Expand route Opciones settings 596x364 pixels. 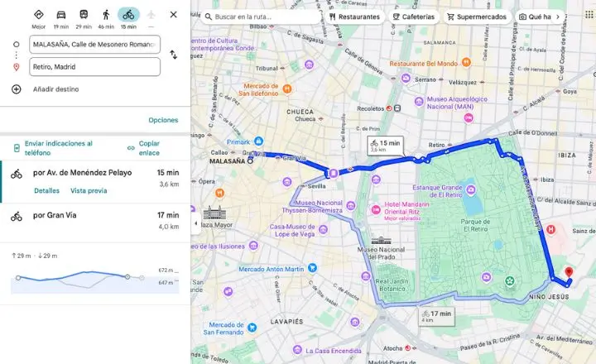point(163,120)
